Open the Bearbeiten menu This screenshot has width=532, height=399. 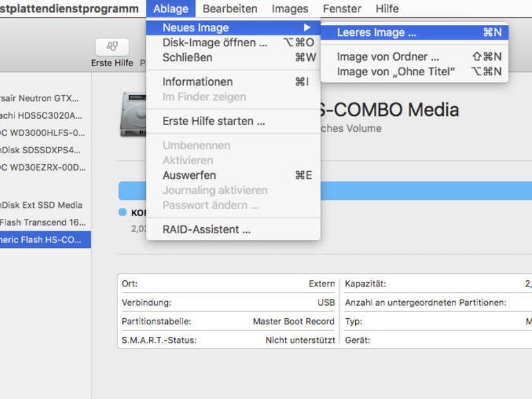click(230, 8)
